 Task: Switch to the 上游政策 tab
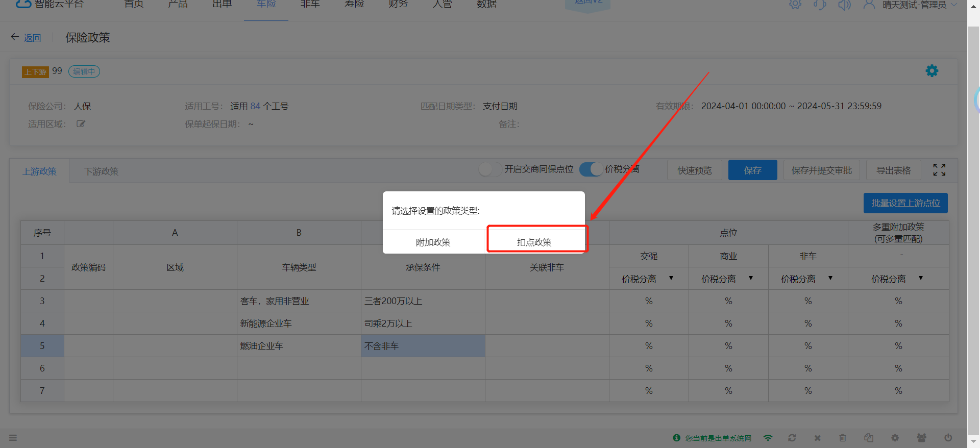pos(39,171)
